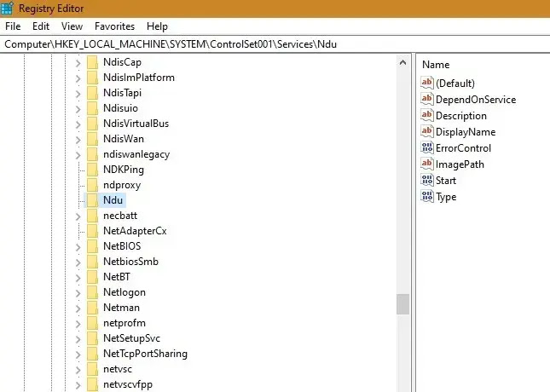The height and width of the screenshot is (392, 550).
Task: Click the string icon next to ImagePath
Action: click(x=427, y=164)
